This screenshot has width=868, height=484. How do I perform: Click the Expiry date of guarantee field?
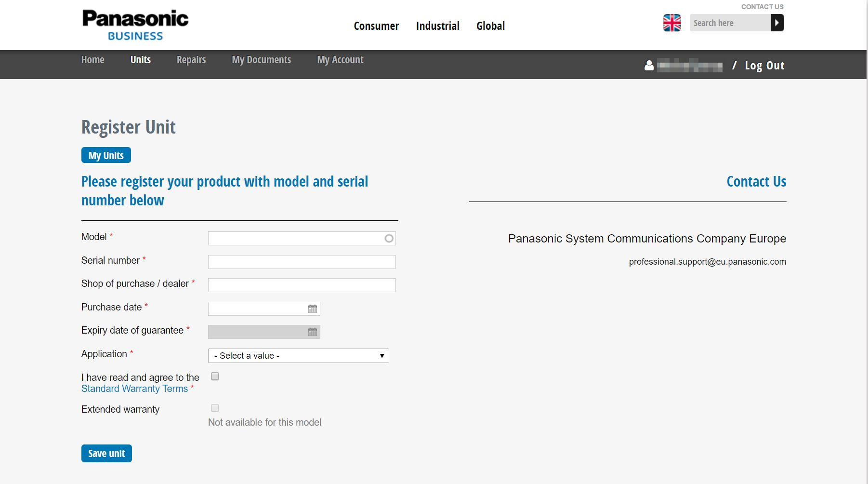[x=264, y=332]
